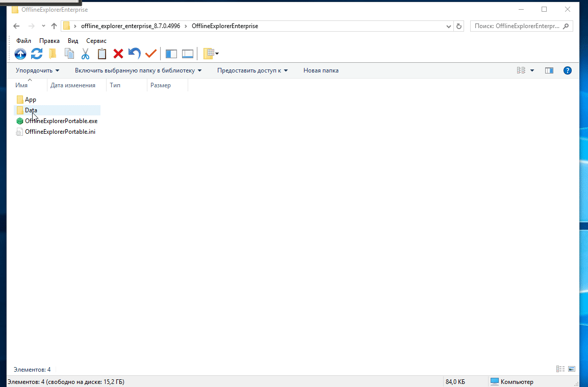Sort by the Размер column header

point(168,85)
